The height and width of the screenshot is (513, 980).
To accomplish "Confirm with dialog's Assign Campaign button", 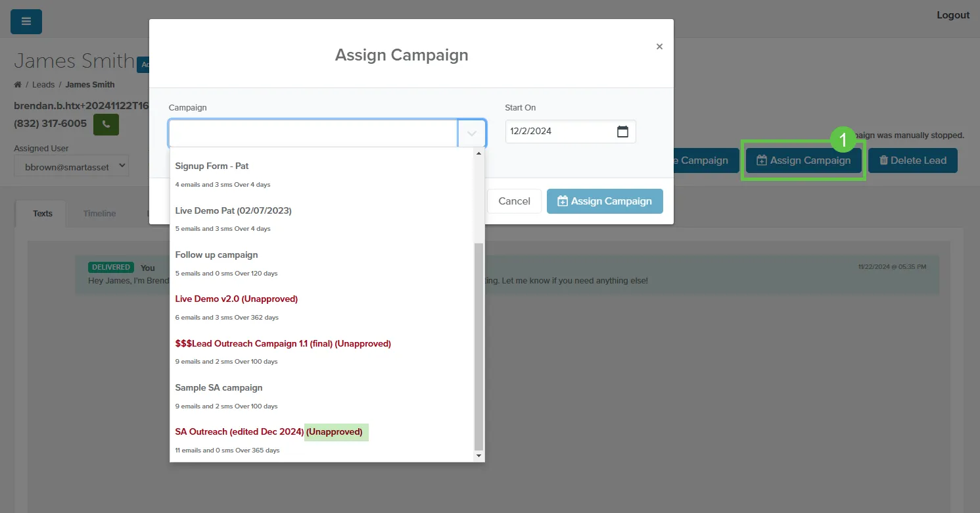I will [605, 201].
